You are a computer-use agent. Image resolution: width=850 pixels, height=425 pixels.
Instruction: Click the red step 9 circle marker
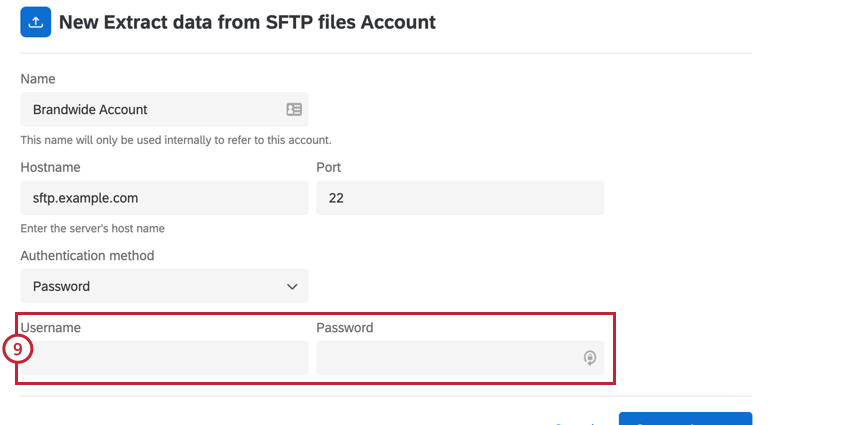click(x=17, y=349)
